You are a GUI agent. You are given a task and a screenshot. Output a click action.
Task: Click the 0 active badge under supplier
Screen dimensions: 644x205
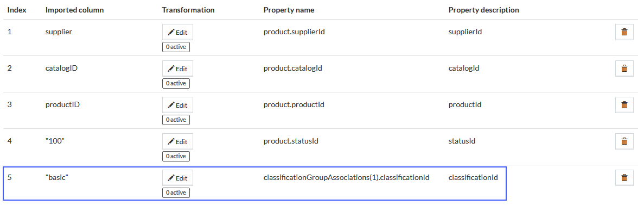click(176, 47)
